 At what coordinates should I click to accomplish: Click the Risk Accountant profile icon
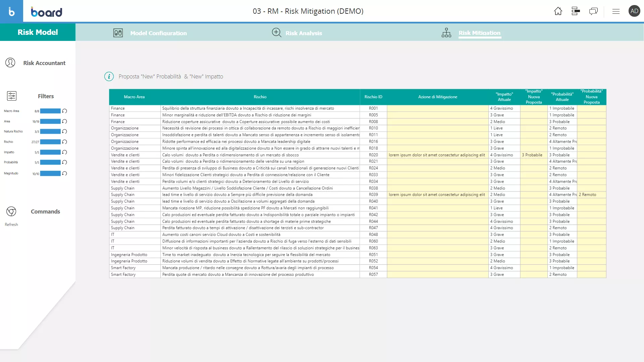coord(10,63)
